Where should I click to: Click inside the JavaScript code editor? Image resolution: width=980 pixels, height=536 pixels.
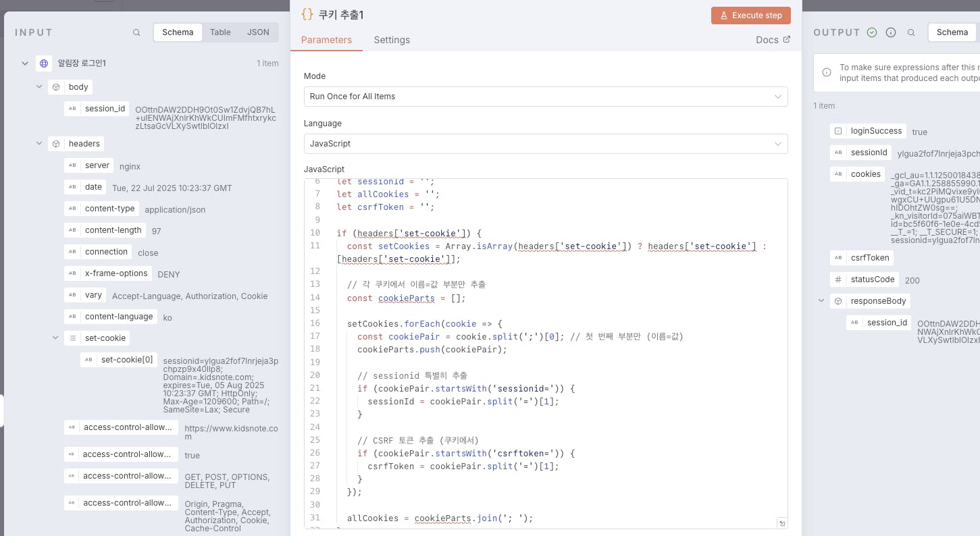pyautogui.click(x=546, y=354)
